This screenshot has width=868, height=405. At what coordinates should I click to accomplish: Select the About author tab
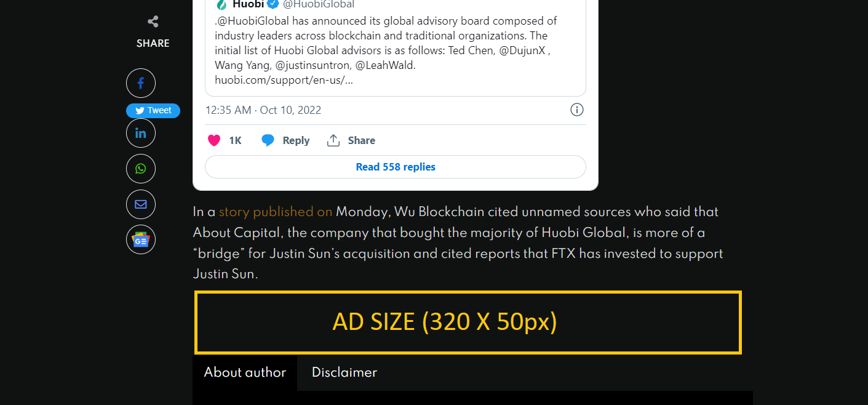245,372
